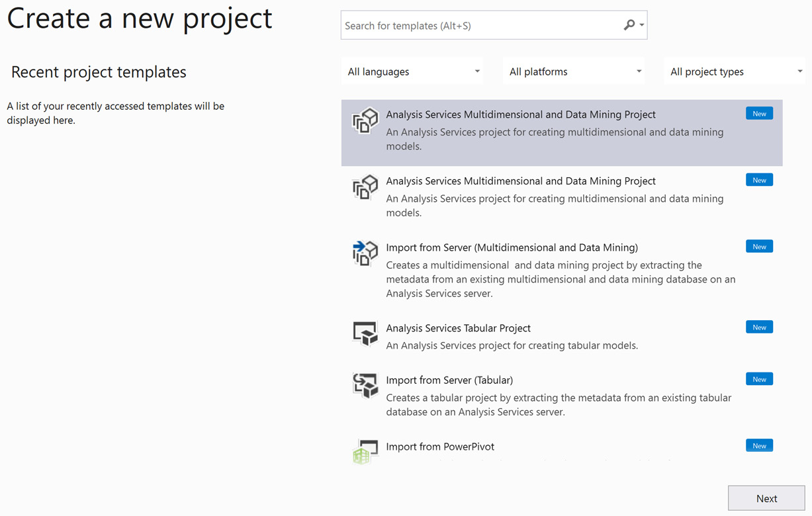Select Import from Server (Tabular) template
The width and height of the screenshot is (812, 516).
(x=449, y=380)
